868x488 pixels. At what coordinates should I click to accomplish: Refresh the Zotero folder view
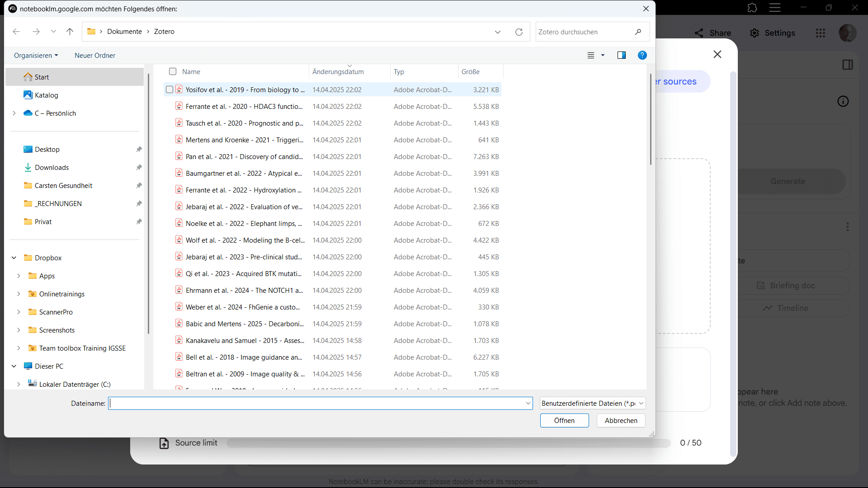pos(519,32)
